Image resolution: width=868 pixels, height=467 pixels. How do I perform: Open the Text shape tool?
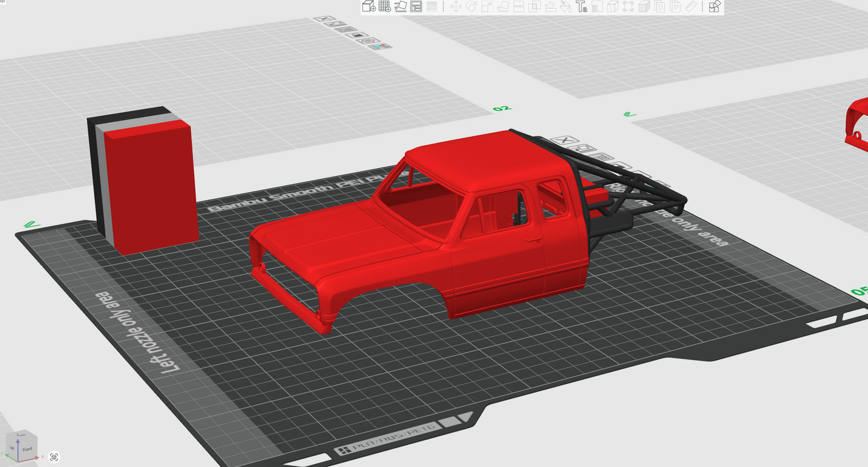click(x=581, y=7)
